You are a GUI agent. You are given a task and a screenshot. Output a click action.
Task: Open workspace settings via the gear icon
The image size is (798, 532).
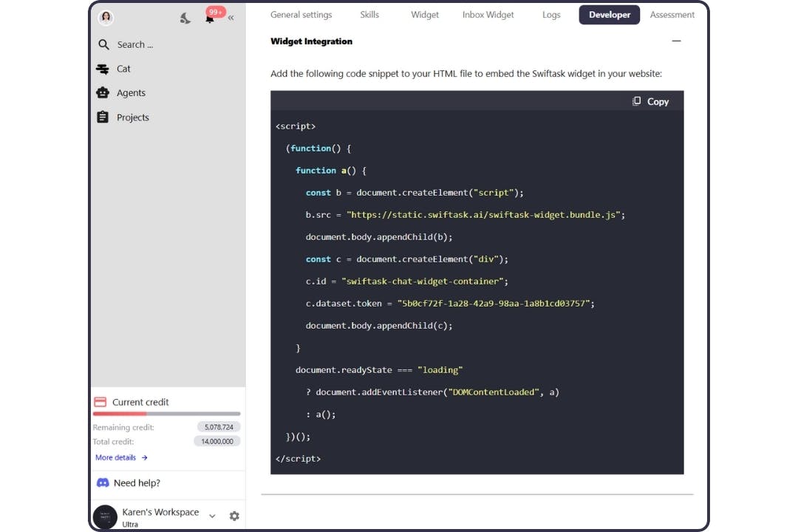coord(234,516)
